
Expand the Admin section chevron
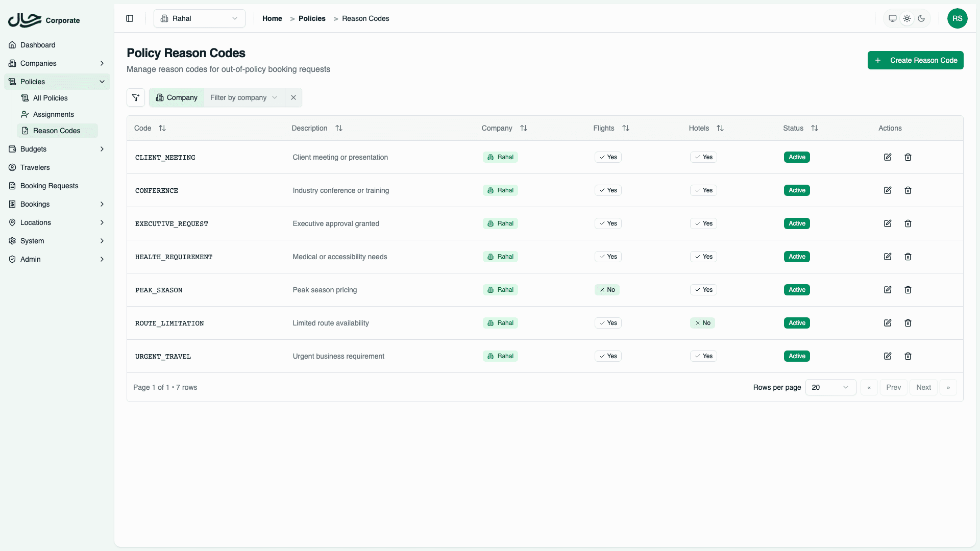click(x=102, y=259)
